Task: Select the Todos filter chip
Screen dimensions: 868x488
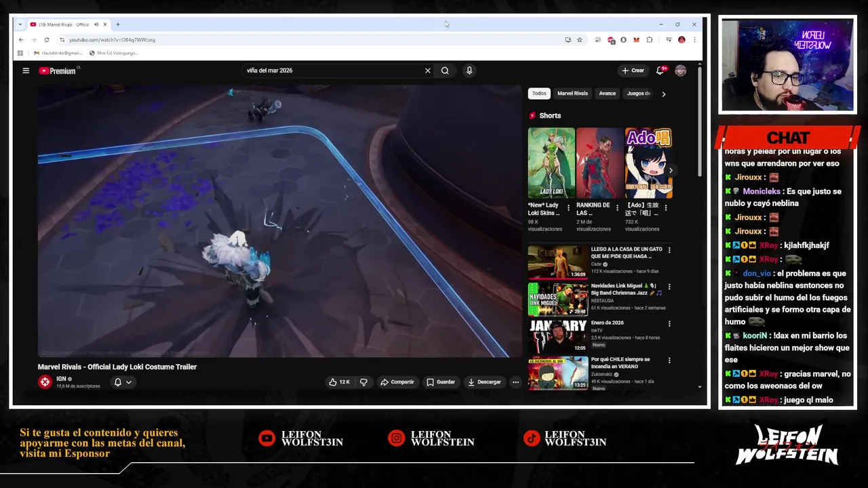Action: point(539,94)
